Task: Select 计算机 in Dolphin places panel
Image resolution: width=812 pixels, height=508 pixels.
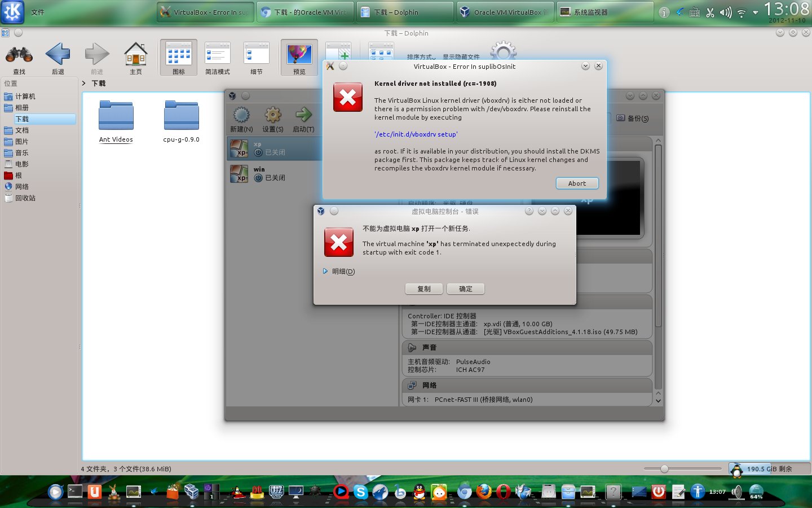Action: point(39,97)
